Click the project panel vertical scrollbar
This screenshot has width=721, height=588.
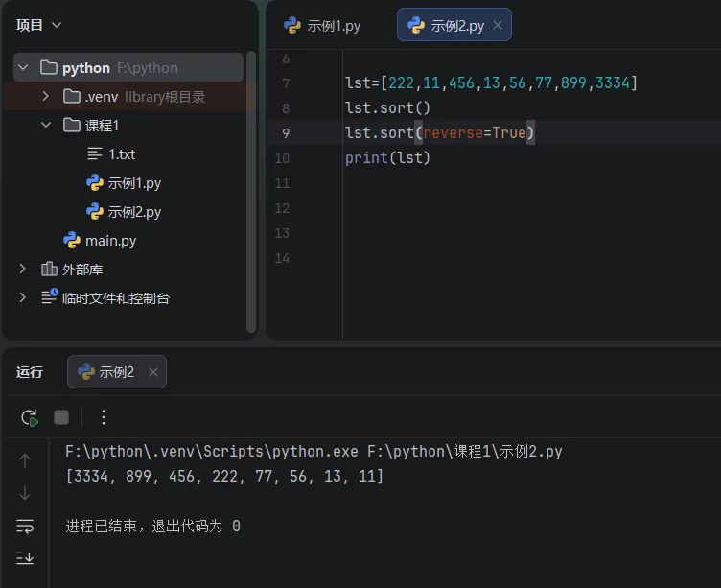pos(251,192)
